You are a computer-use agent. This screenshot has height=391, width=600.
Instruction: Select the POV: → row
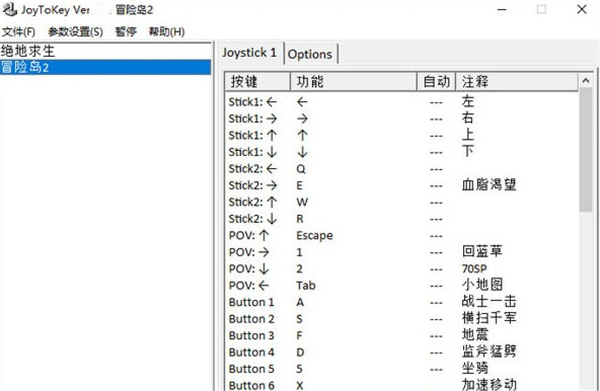tap(402, 252)
